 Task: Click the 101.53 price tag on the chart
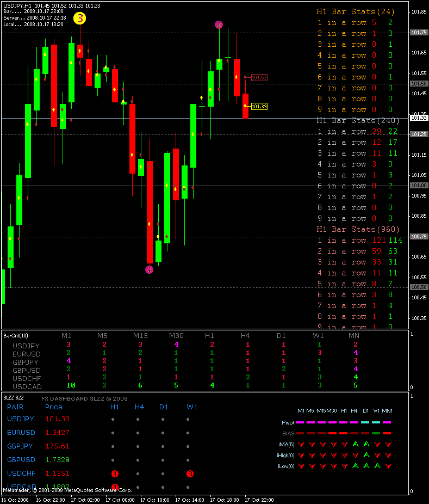pyautogui.click(x=259, y=77)
